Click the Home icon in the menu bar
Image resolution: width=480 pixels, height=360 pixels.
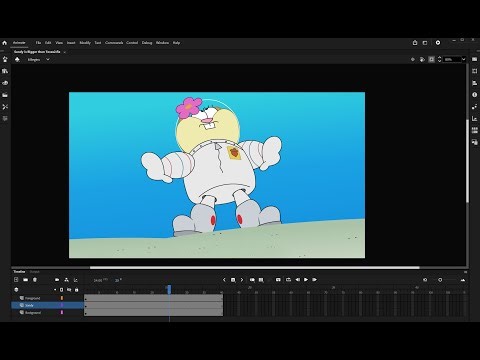pyautogui.click(x=4, y=43)
